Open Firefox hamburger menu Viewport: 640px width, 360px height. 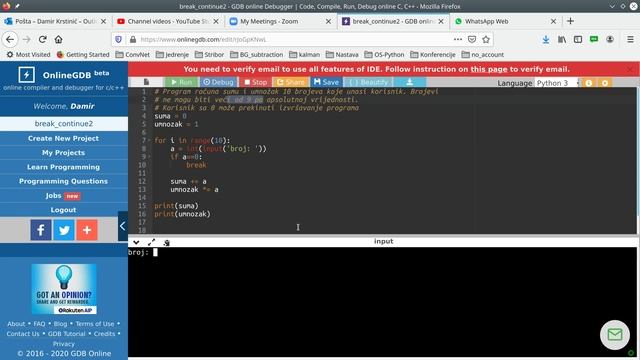(x=630, y=39)
